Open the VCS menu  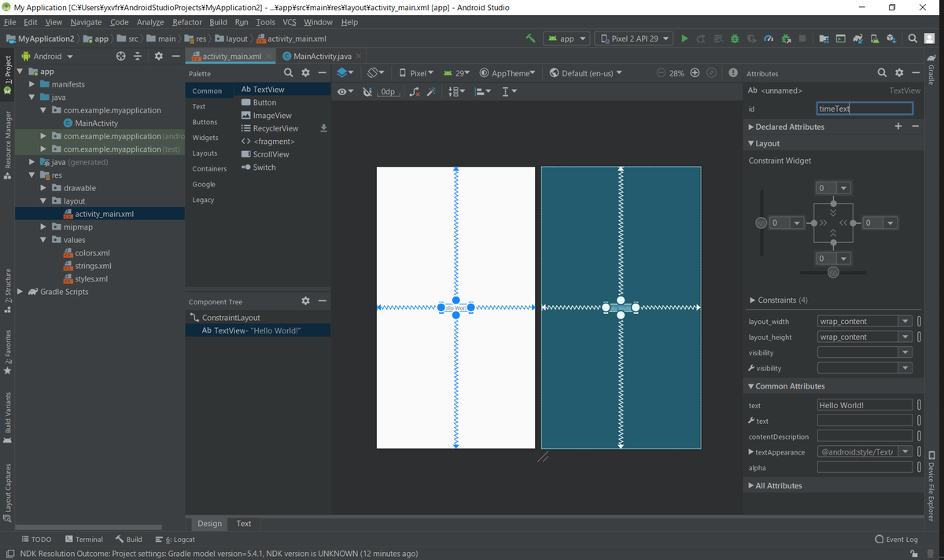tap(289, 22)
